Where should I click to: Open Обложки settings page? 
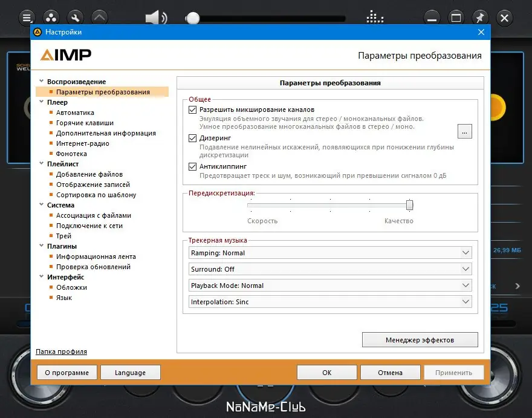[71, 287]
